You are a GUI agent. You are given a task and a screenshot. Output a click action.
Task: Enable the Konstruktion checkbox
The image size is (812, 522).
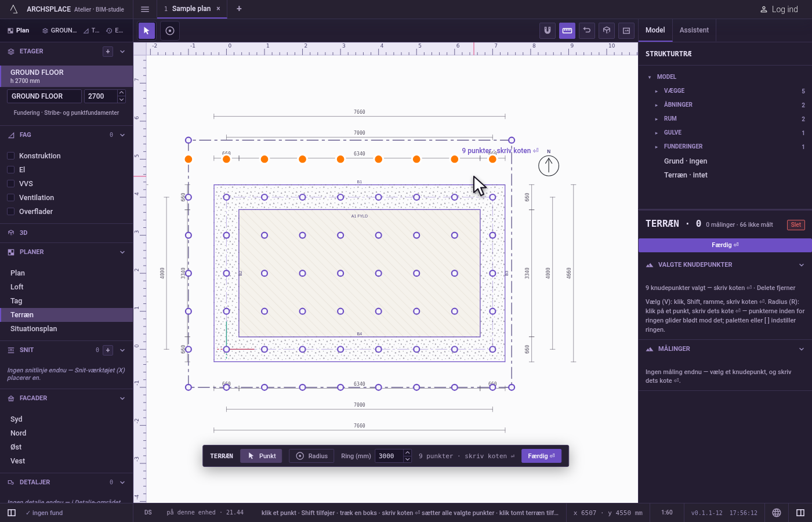pyautogui.click(x=10, y=156)
